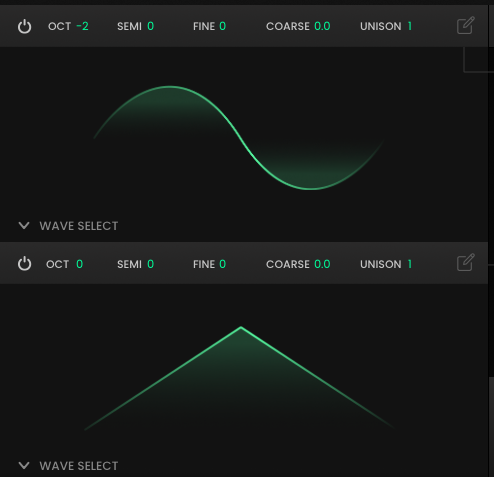Toggle power for the sine wave oscillator

(24, 27)
